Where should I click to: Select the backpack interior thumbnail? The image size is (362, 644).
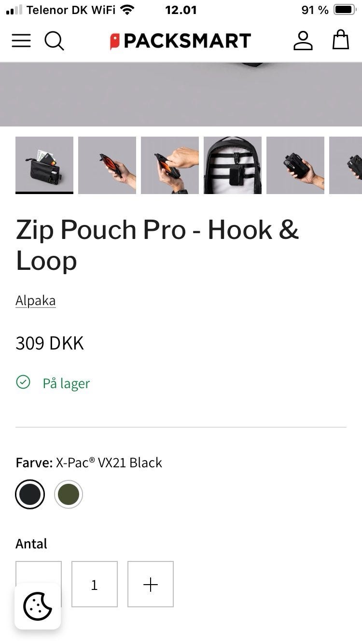click(233, 165)
